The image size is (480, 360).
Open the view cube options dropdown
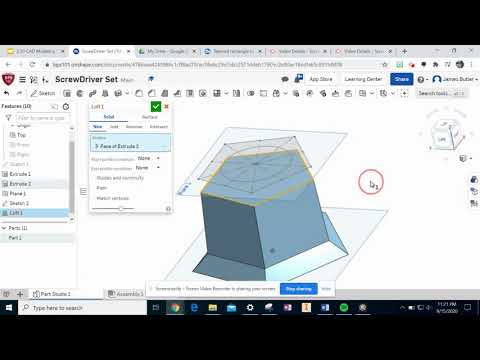tap(466, 159)
